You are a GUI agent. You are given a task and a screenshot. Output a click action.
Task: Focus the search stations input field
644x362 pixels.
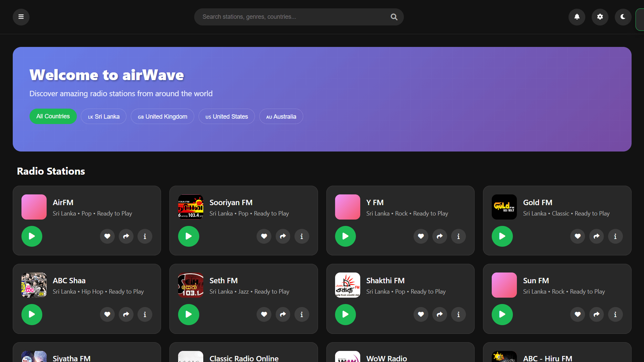coord(299,17)
